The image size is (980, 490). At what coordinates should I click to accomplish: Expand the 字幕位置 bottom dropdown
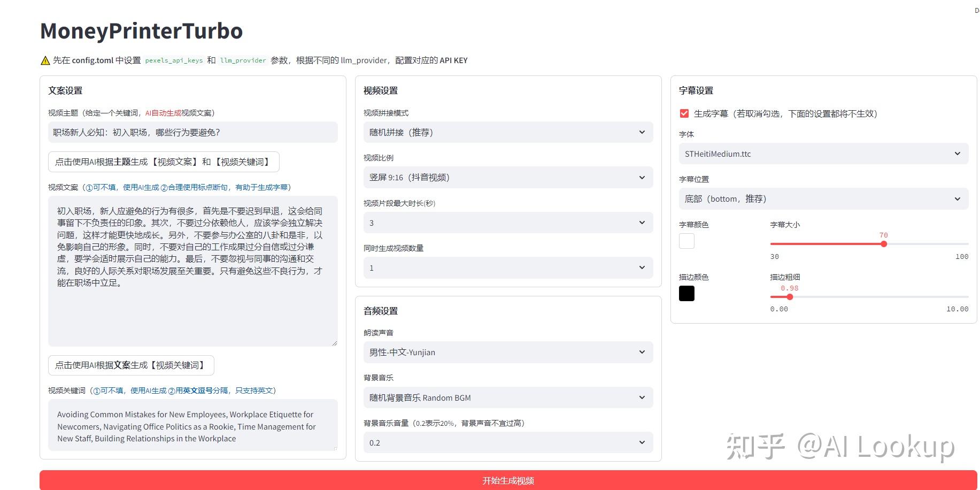point(823,198)
